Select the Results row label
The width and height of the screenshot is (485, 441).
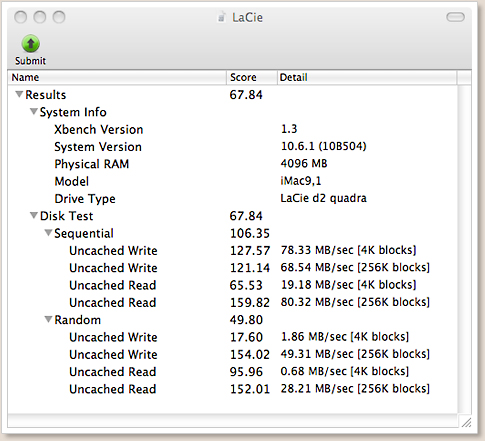[46, 95]
